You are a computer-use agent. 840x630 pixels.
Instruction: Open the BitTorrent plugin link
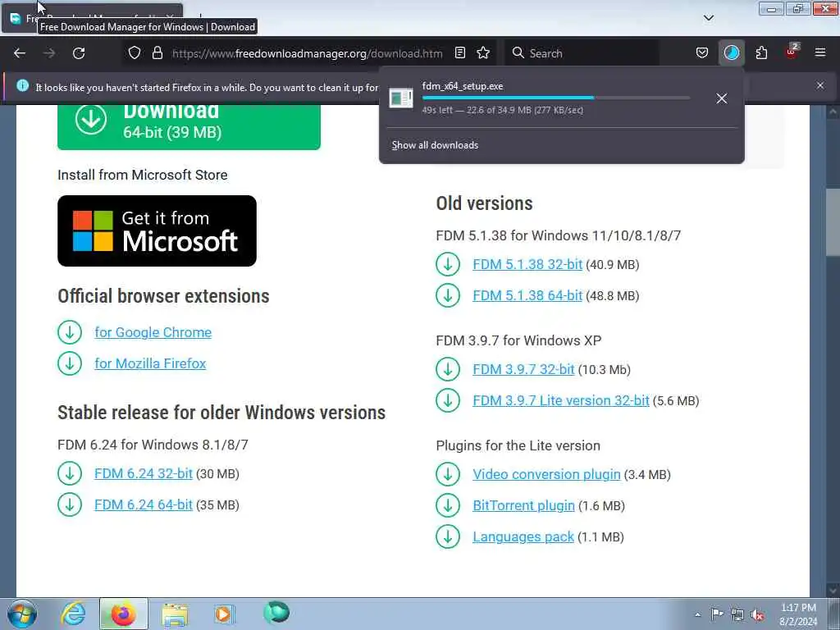pyautogui.click(x=523, y=505)
